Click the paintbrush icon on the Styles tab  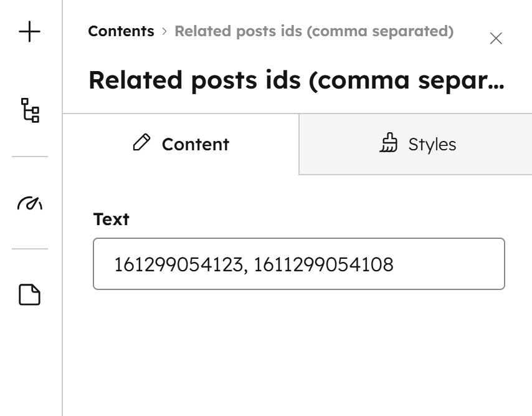pyautogui.click(x=389, y=143)
